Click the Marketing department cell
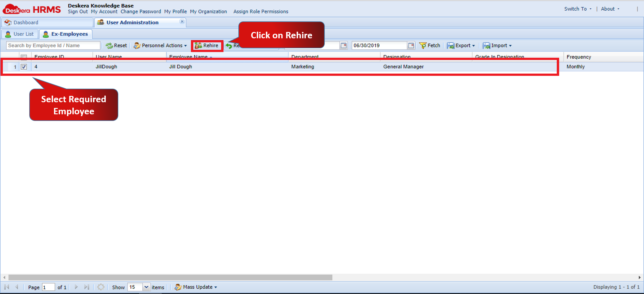644x294 pixels. pyautogui.click(x=302, y=67)
